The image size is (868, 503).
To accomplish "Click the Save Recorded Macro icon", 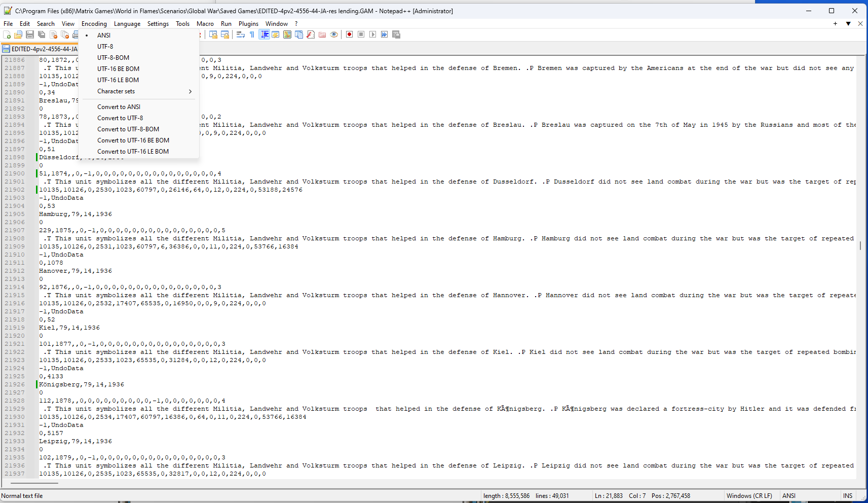I will pyautogui.click(x=396, y=34).
